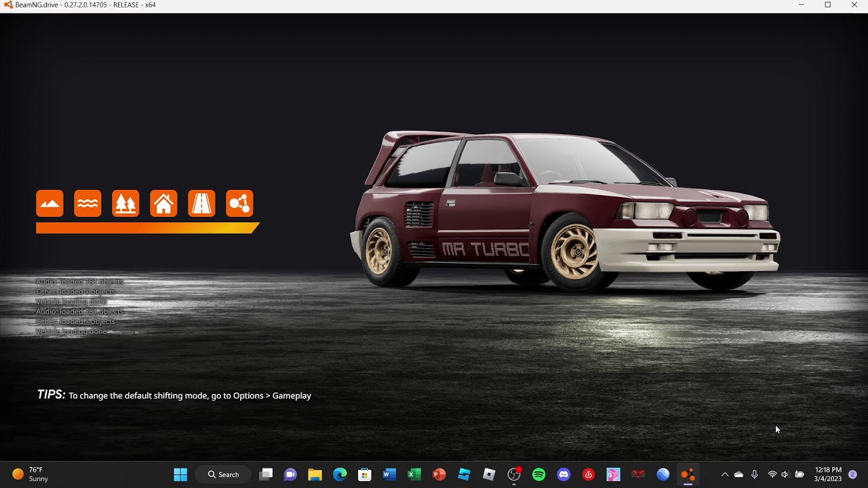The width and height of the screenshot is (868, 488).
Task: Click the orange loading progress bar
Action: click(x=148, y=228)
